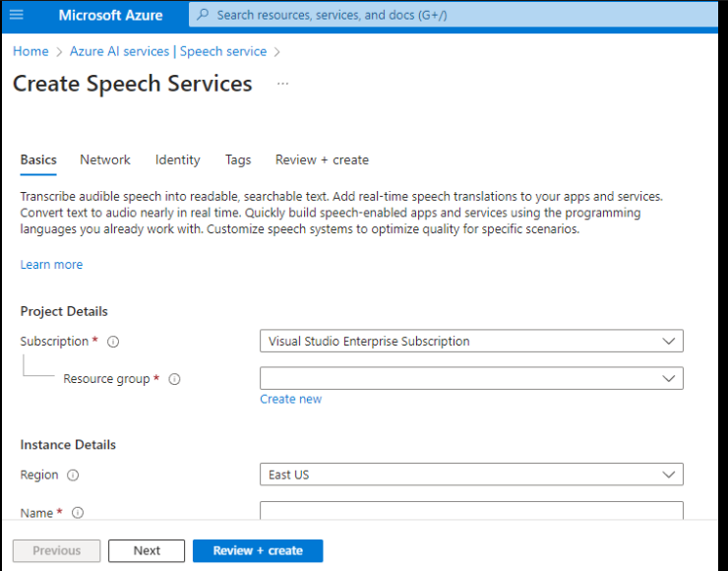Select the Basics tab
728x571 pixels.
point(38,159)
